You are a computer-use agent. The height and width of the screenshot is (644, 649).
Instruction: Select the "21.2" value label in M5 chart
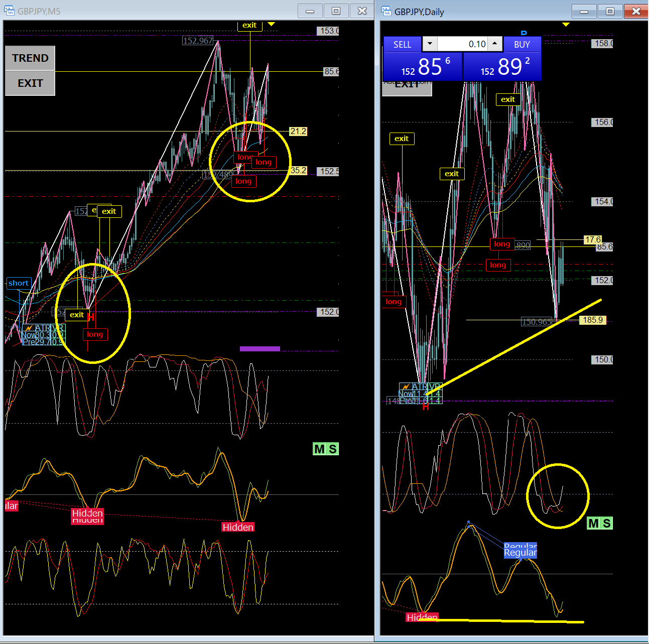tap(298, 132)
